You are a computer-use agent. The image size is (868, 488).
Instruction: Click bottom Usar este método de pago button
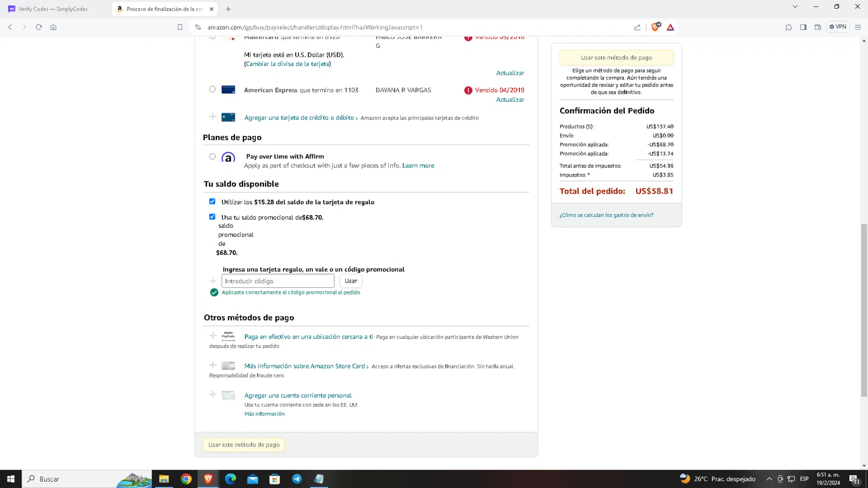244,445
